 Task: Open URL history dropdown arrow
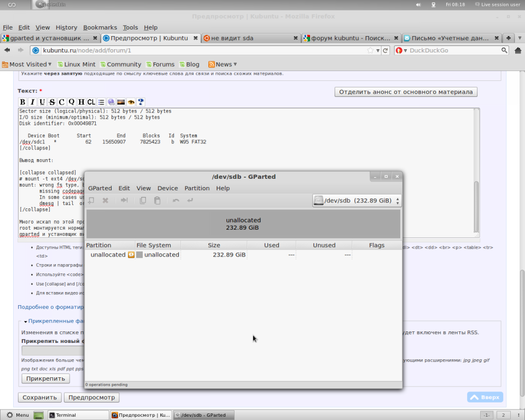(378, 50)
